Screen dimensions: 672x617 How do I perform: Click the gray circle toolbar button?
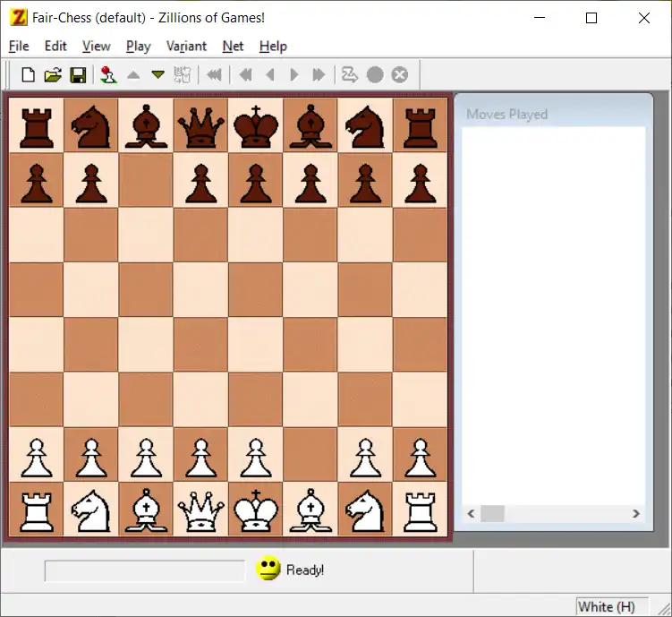coord(375,75)
